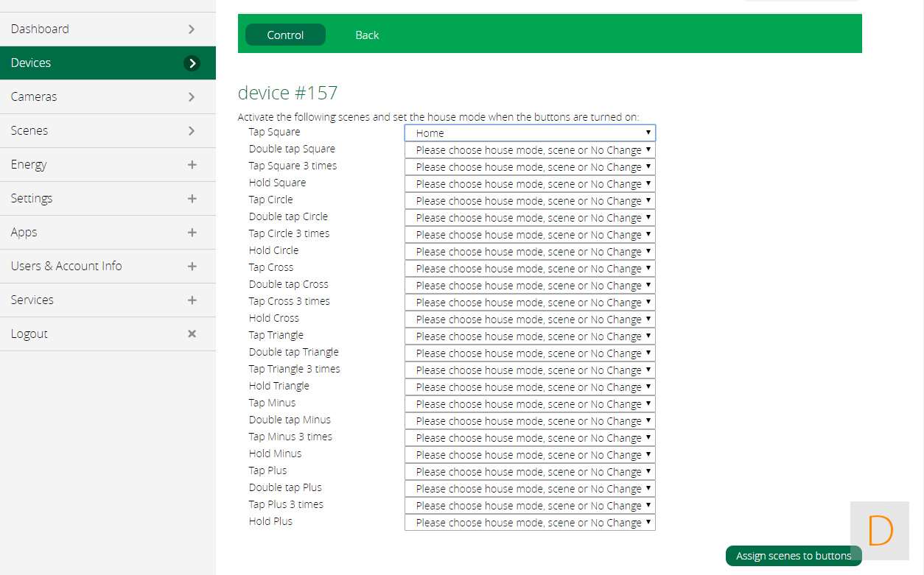
Task: Click the Devices circled arrow icon
Action: point(192,63)
